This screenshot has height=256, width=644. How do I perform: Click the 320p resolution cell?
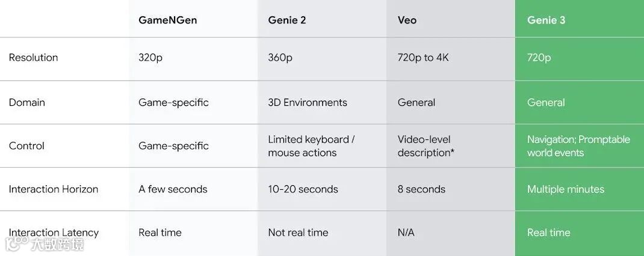pyautogui.click(x=151, y=58)
